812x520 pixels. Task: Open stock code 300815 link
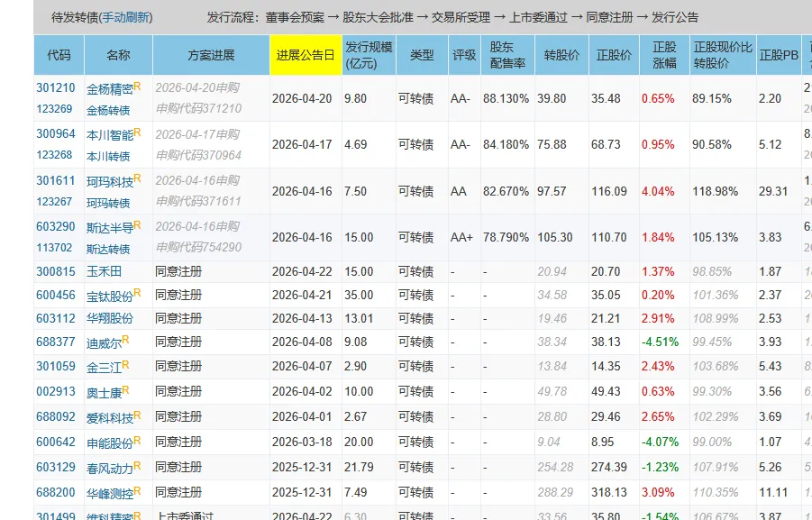55,272
